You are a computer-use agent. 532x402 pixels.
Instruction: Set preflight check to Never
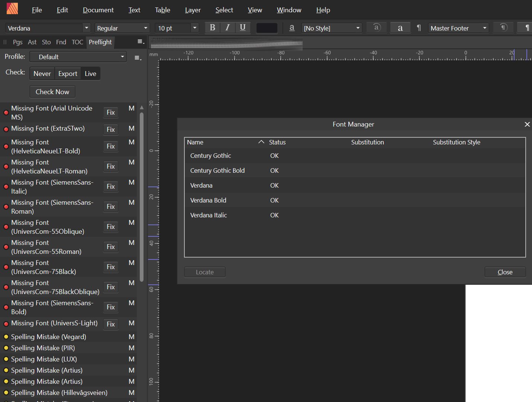point(42,73)
